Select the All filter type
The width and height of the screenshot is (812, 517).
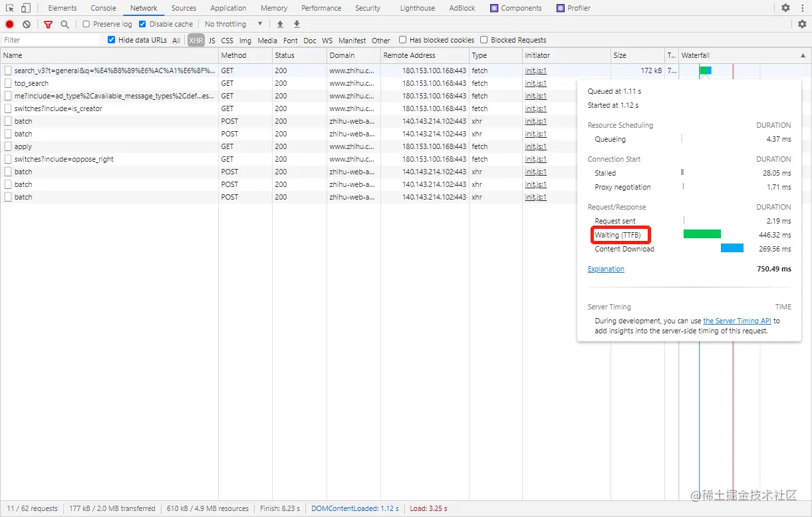pos(176,41)
